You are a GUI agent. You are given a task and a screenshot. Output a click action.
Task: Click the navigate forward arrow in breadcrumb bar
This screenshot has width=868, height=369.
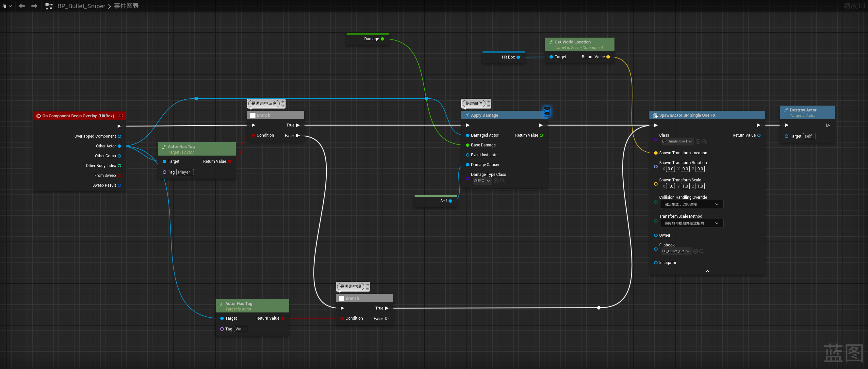pos(34,6)
